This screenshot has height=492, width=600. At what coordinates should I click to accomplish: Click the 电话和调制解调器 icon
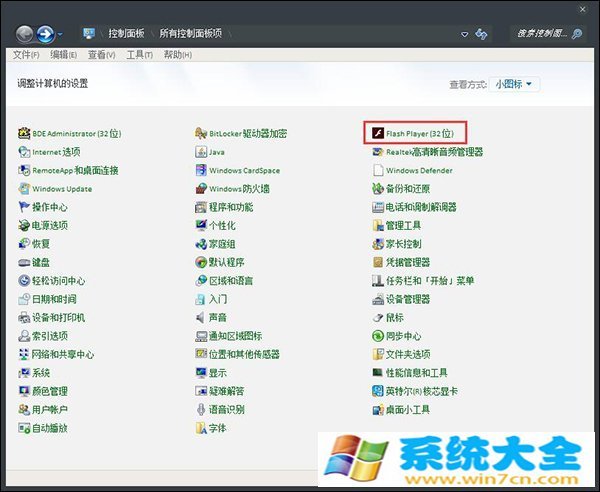[x=378, y=207]
